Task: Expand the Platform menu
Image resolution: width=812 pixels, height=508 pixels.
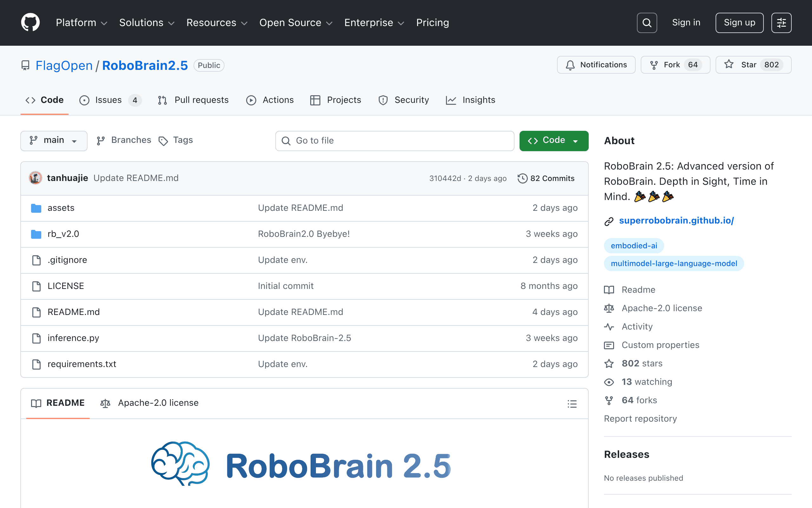Action: [x=82, y=23]
